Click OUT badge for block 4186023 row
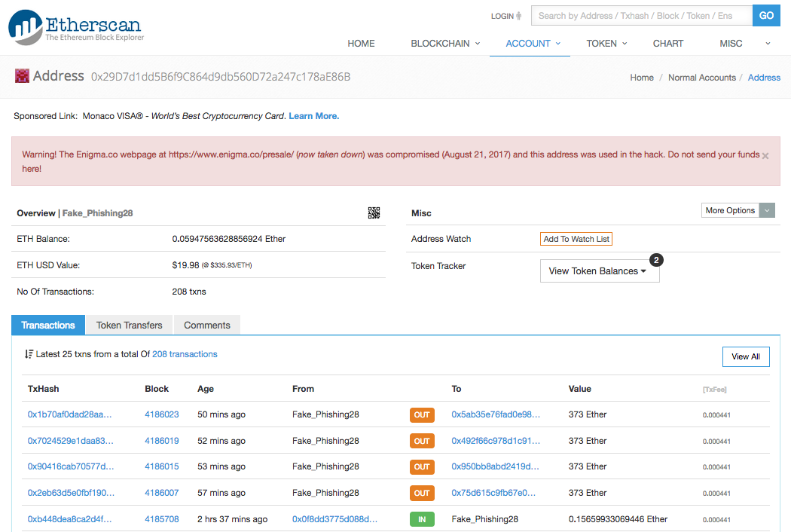The height and width of the screenshot is (532, 791). click(x=422, y=415)
